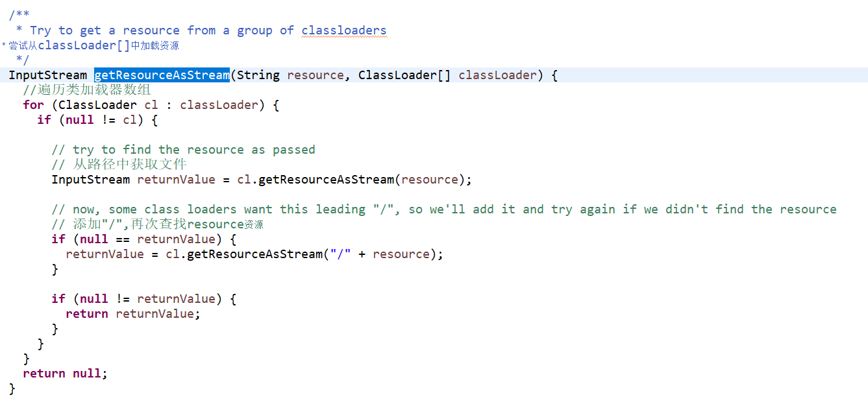The width and height of the screenshot is (868, 406).
Task: Click the highlighted getResourceAsStream method name
Action: (x=162, y=75)
